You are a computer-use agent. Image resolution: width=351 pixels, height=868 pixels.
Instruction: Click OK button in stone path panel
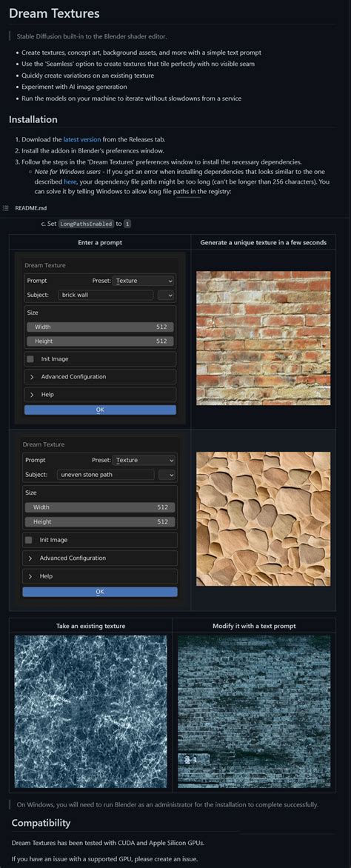click(100, 592)
